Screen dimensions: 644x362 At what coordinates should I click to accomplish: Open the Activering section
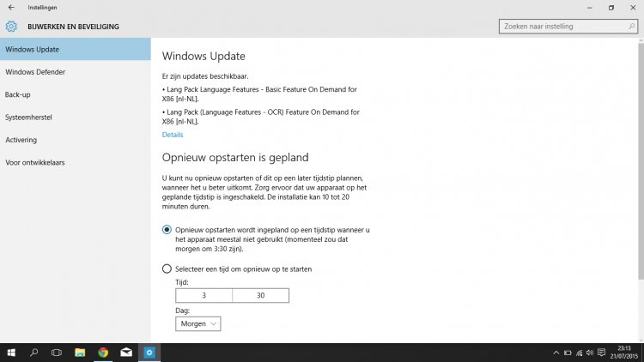pos(76,140)
